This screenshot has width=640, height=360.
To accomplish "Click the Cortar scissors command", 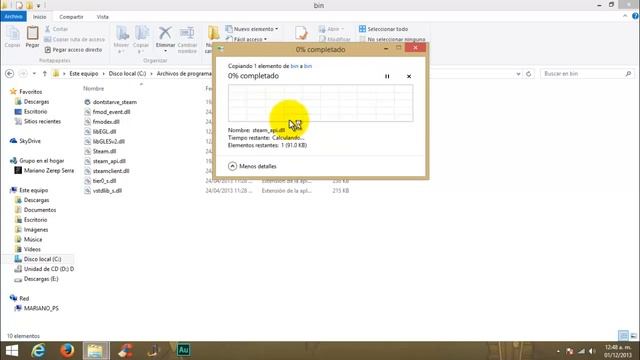I will [56, 29].
